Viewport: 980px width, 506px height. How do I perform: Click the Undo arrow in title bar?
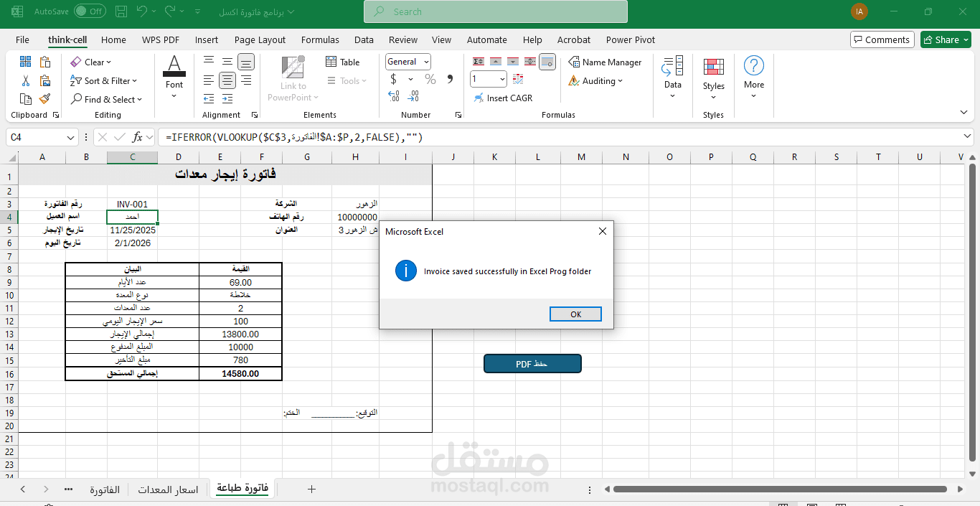(x=142, y=11)
